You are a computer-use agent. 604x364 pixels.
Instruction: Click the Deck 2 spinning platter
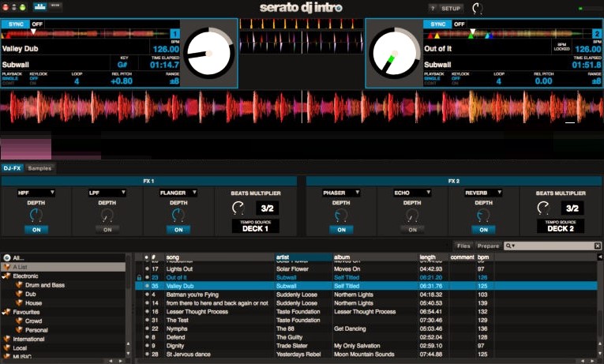pos(395,53)
